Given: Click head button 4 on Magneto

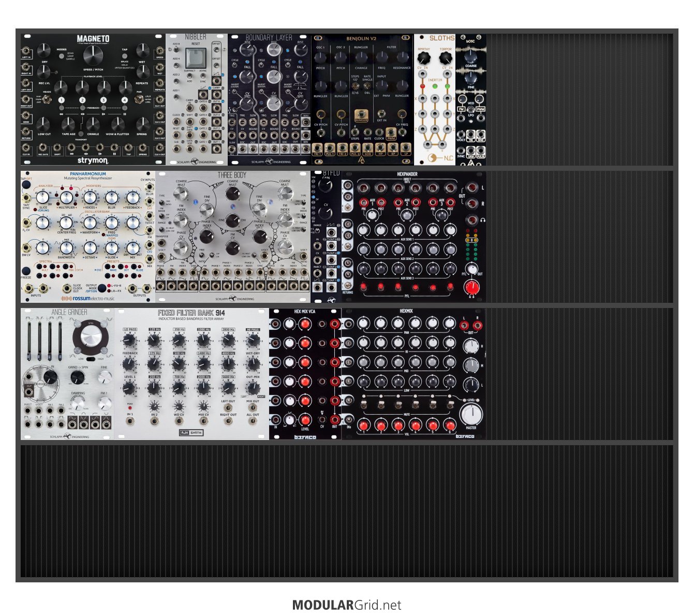Looking at the screenshot, I should 125,100.
